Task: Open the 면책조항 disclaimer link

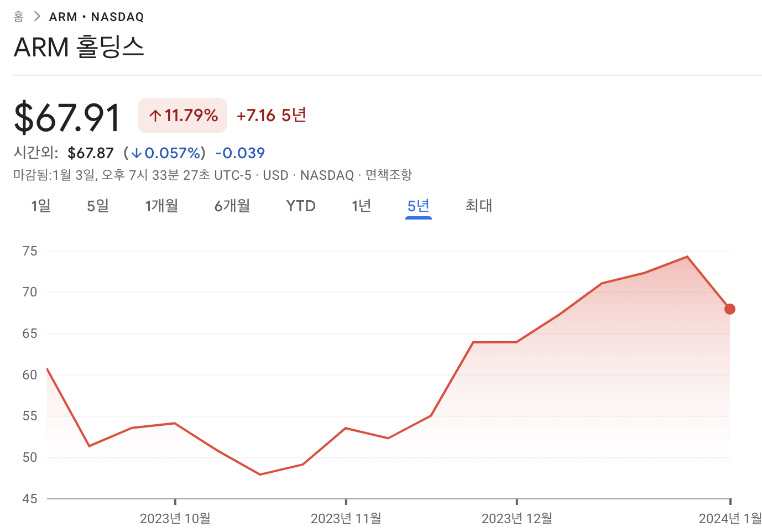Action: click(x=389, y=175)
